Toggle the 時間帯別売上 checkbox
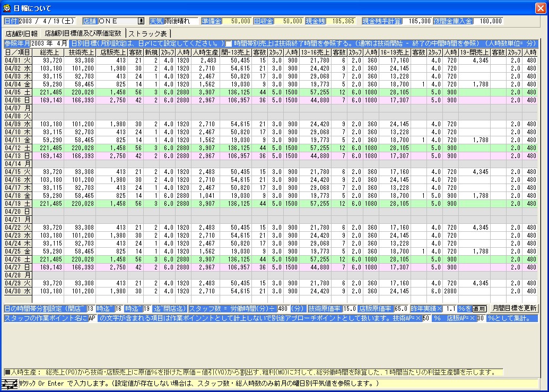549x392 pixels. point(229,43)
